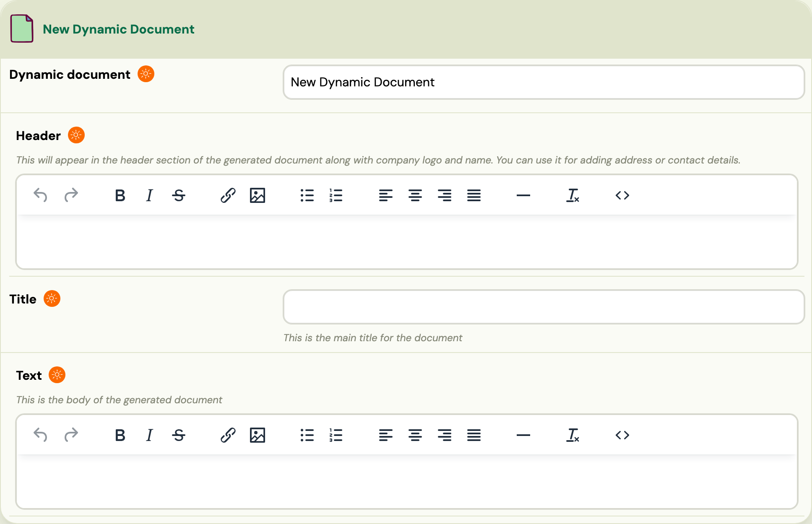The height and width of the screenshot is (524, 812).
Task: Center align in the Header editor
Action: 415,195
